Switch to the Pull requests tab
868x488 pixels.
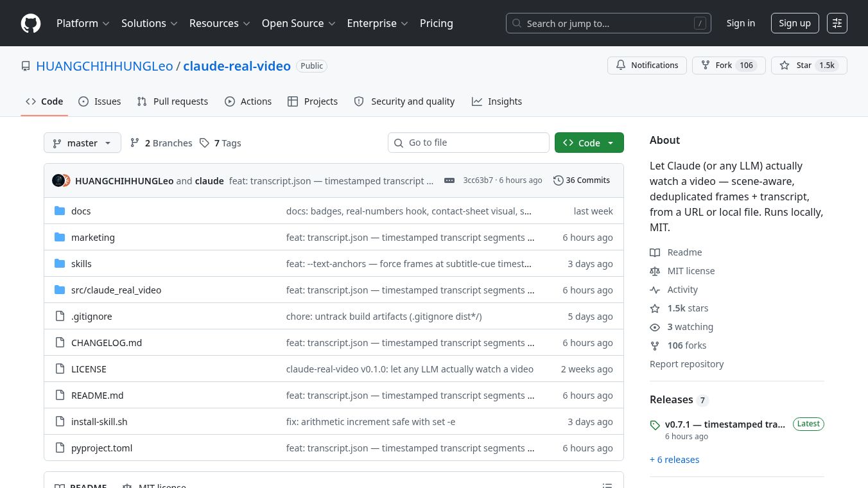click(x=173, y=101)
